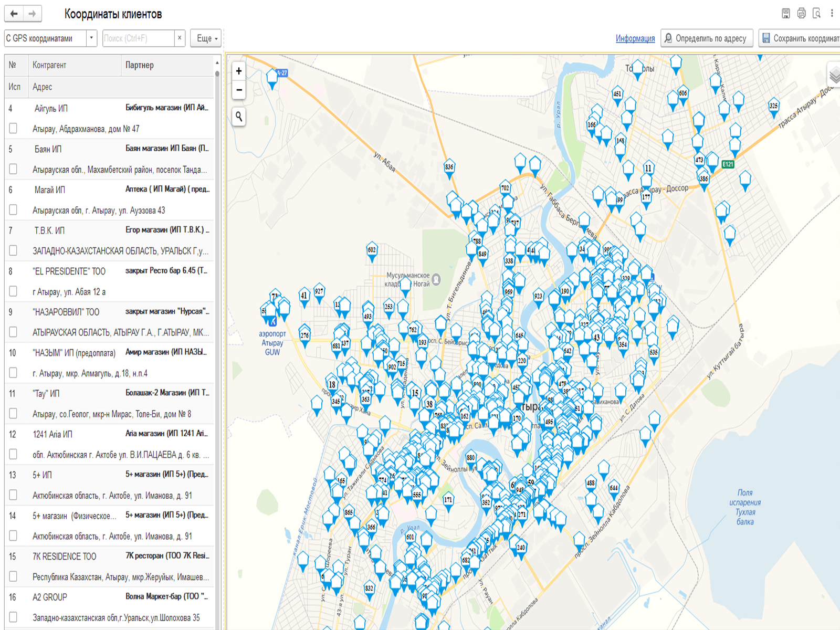
Task: Click address 'г Атырау, ул. Абая 12 а'
Action: click(69, 292)
